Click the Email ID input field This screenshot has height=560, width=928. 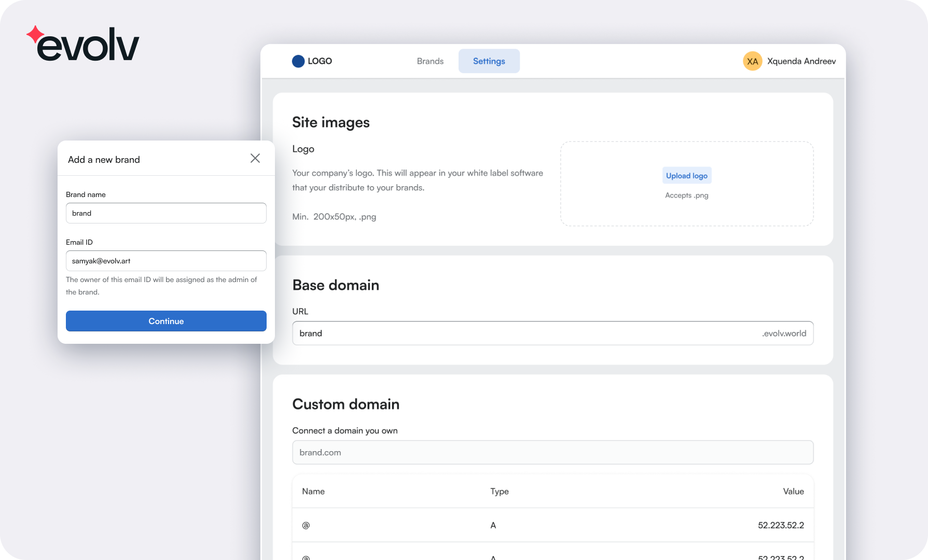point(166,261)
